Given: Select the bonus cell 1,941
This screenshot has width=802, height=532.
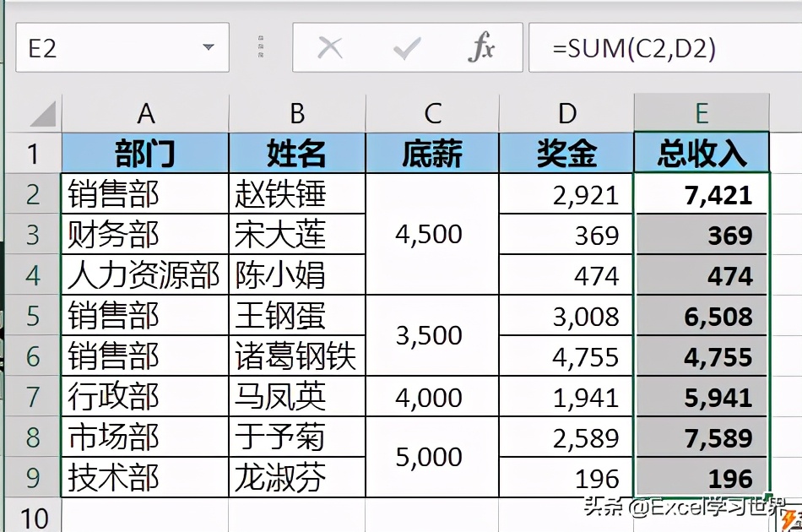Looking at the screenshot, I should pos(566,396).
